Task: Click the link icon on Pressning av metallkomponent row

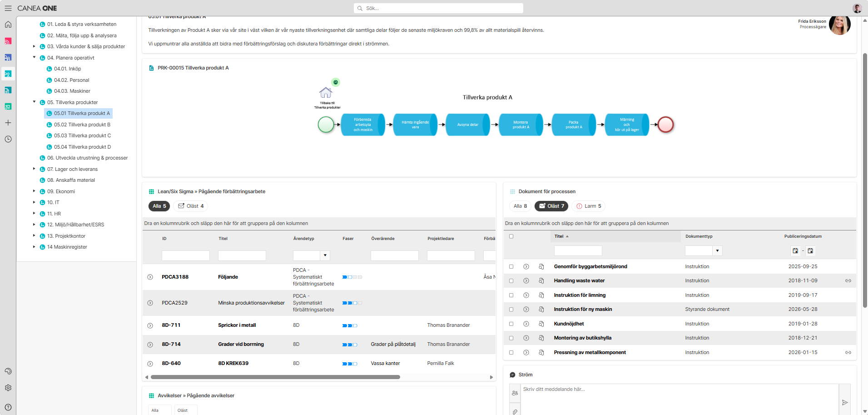Action: [x=848, y=352]
